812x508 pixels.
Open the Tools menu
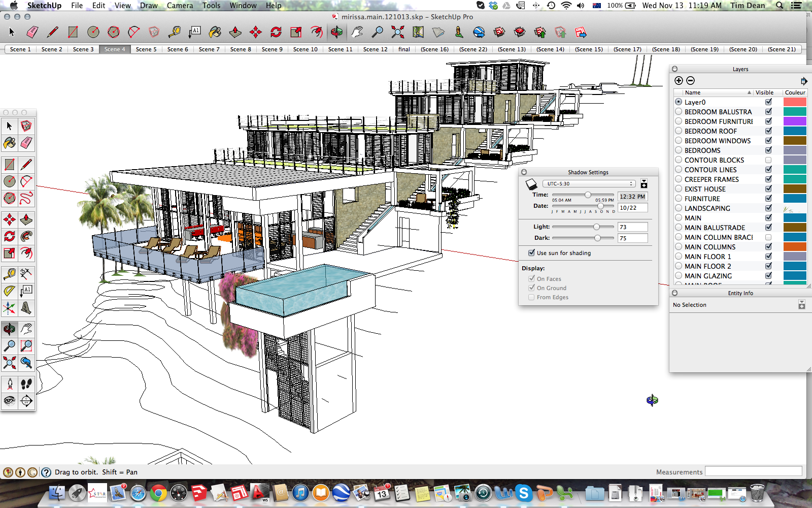point(211,6)
